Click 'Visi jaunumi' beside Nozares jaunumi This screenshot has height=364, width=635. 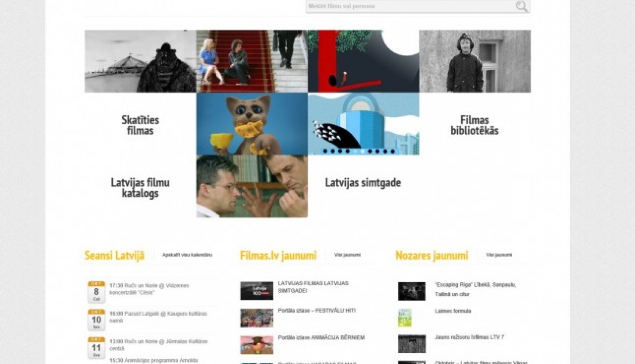tap(499, 255)
